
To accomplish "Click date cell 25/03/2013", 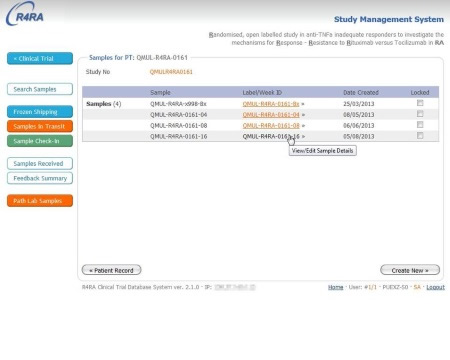I will pyautogui.click(x=359, y=104).
